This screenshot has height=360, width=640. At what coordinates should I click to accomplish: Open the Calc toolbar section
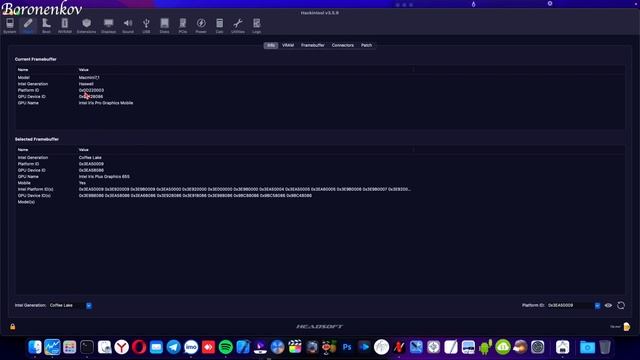pos(219,25)
